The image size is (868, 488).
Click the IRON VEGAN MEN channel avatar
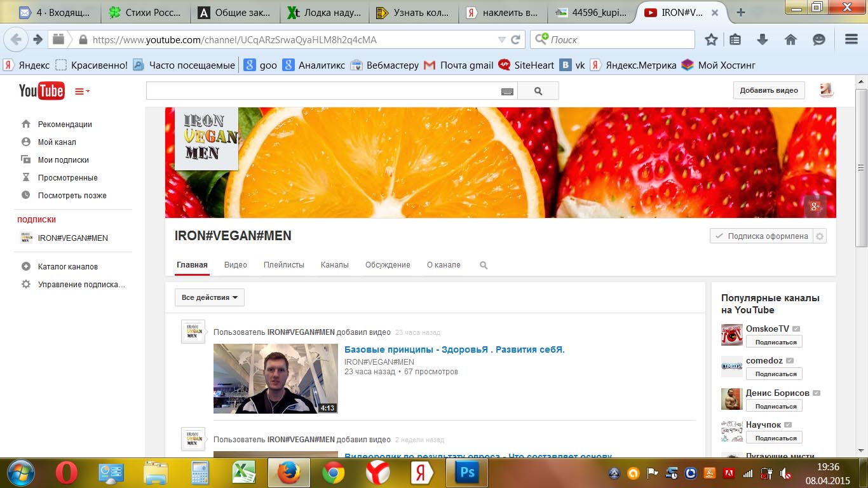point(207,139)
